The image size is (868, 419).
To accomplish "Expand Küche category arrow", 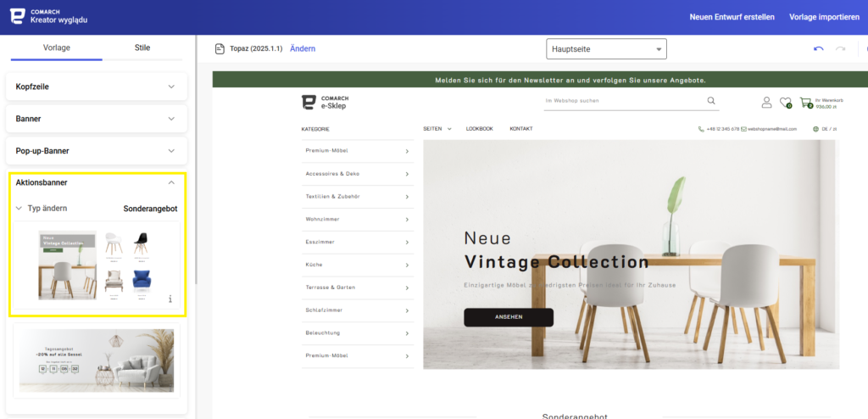I will pyautogui.click(x=407, y=265).
